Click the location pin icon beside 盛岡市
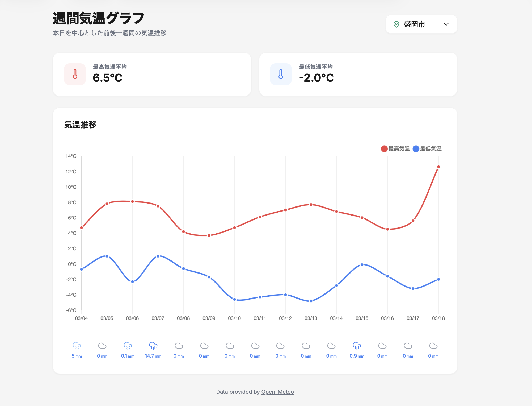This screenshot has width=532, height=406. pyautogui.click(x=396, y=24)
